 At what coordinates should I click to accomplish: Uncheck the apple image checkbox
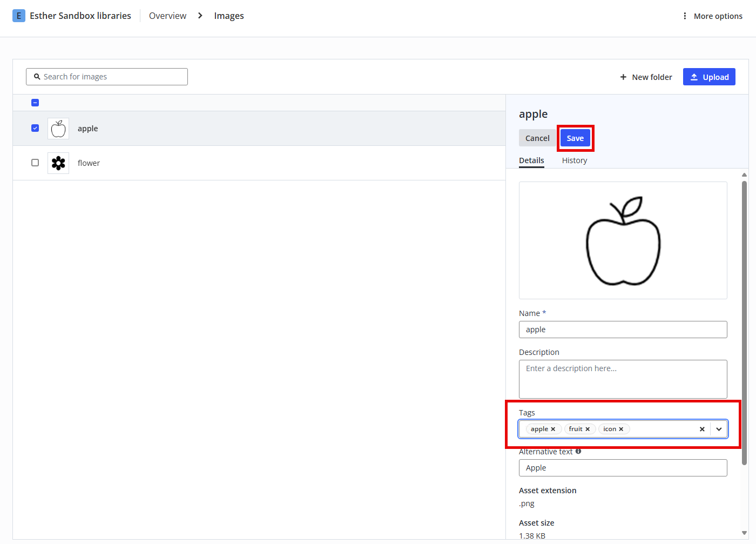click(35, 128)
